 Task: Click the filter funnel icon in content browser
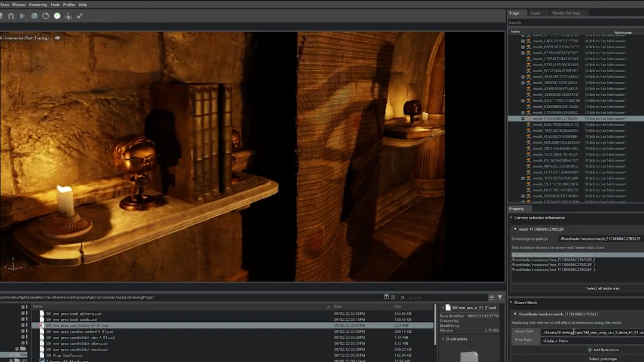point(500,297)
